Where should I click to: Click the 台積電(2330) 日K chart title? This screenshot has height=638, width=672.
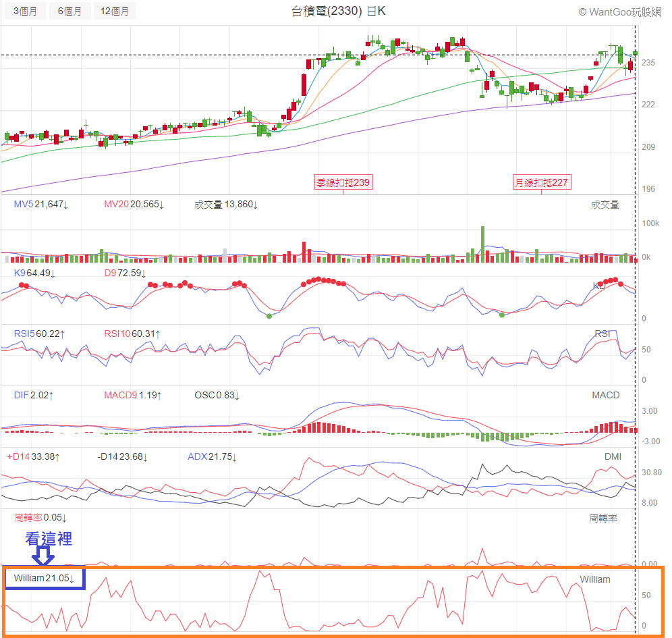[338, 11]
